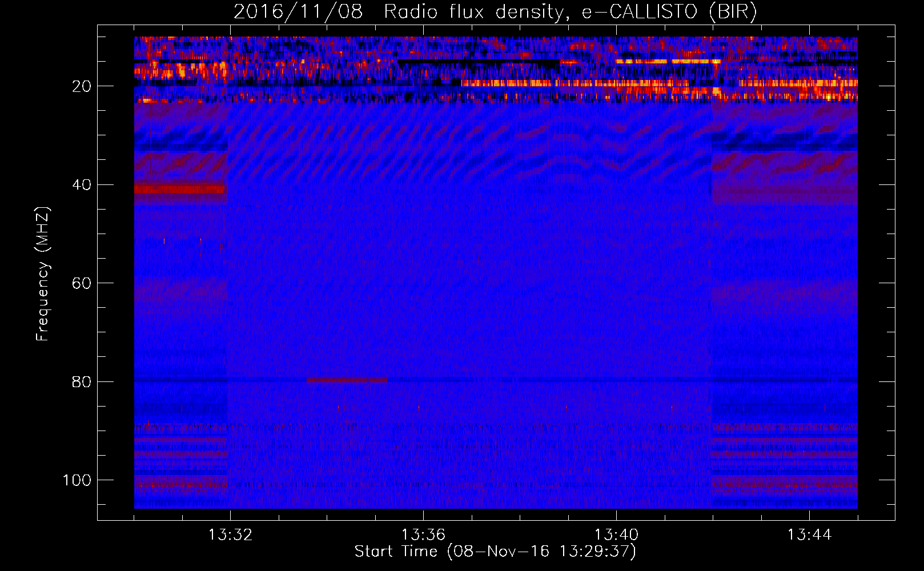
Task: Click the frequency tick label 40
Action: click(x=82, y=185)
